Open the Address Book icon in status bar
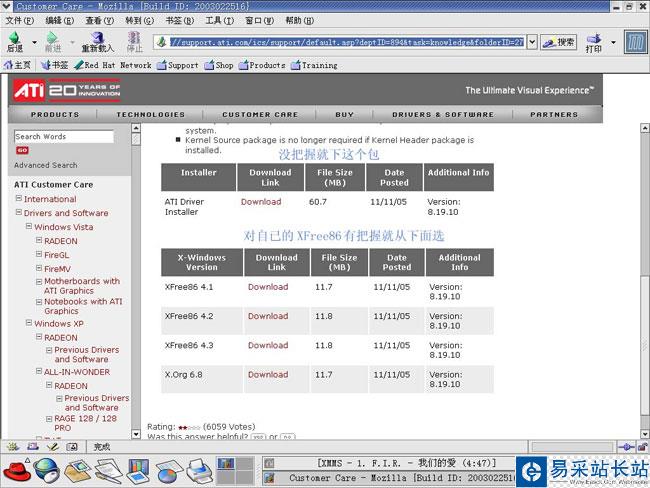This screenshot has height=488, width=650. [x=72, y=447]
